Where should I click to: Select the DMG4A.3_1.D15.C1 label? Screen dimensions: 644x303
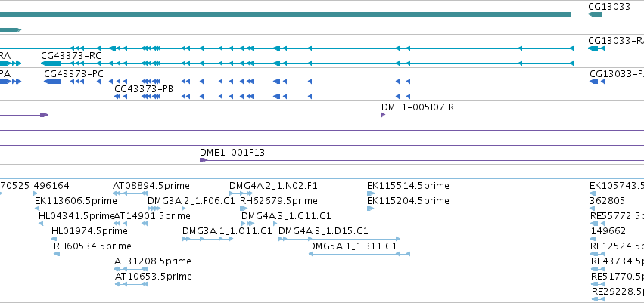click(323, 231)
